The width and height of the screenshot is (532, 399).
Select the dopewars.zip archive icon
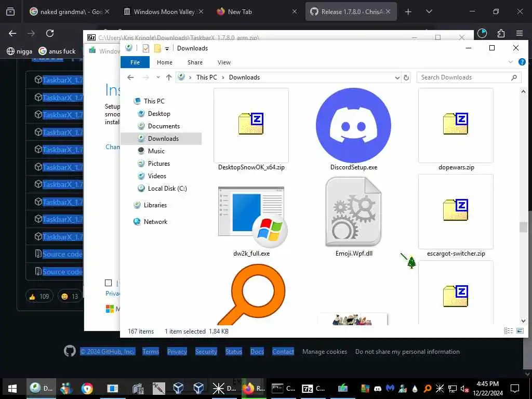456,125
